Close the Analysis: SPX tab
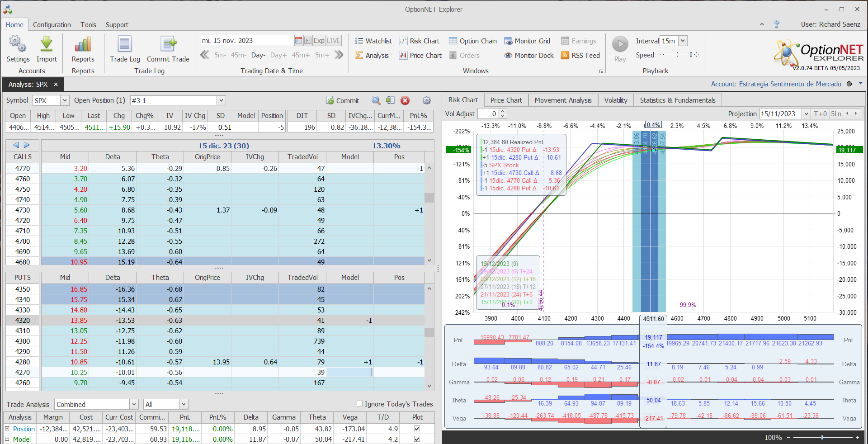The width and height of the screenshot is (868, 444). (56, 85)
